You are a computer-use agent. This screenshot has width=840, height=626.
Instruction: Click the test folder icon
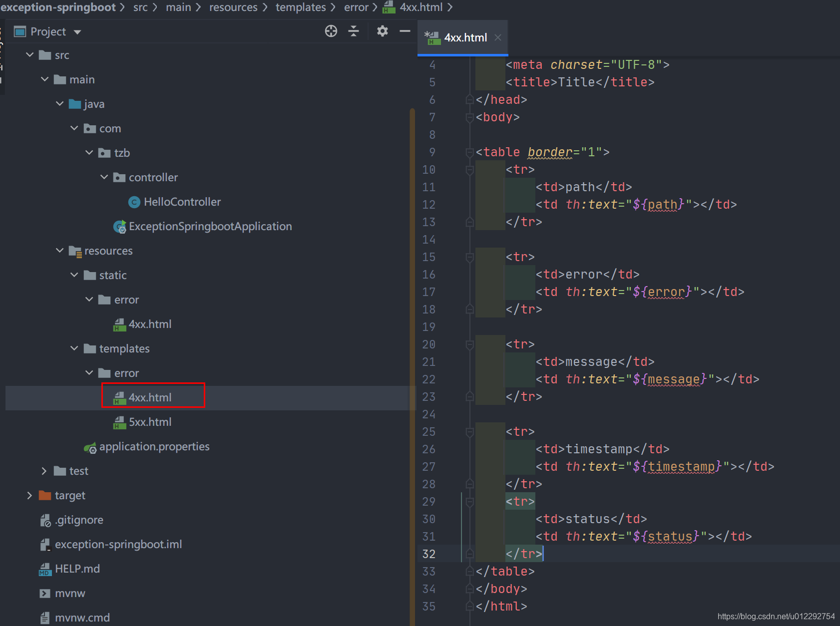click(x=60, y=471)
